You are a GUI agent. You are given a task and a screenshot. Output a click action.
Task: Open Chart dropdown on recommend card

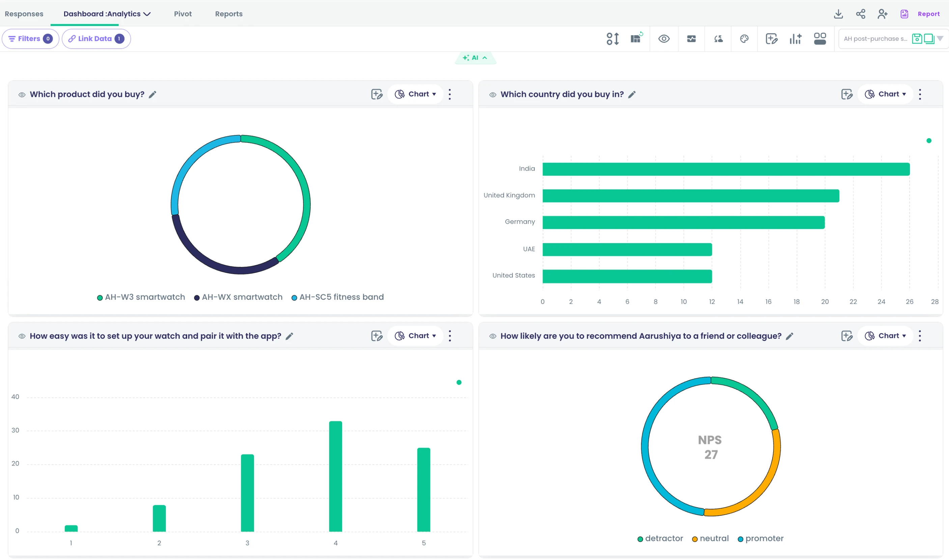click(x=885, y=335)
